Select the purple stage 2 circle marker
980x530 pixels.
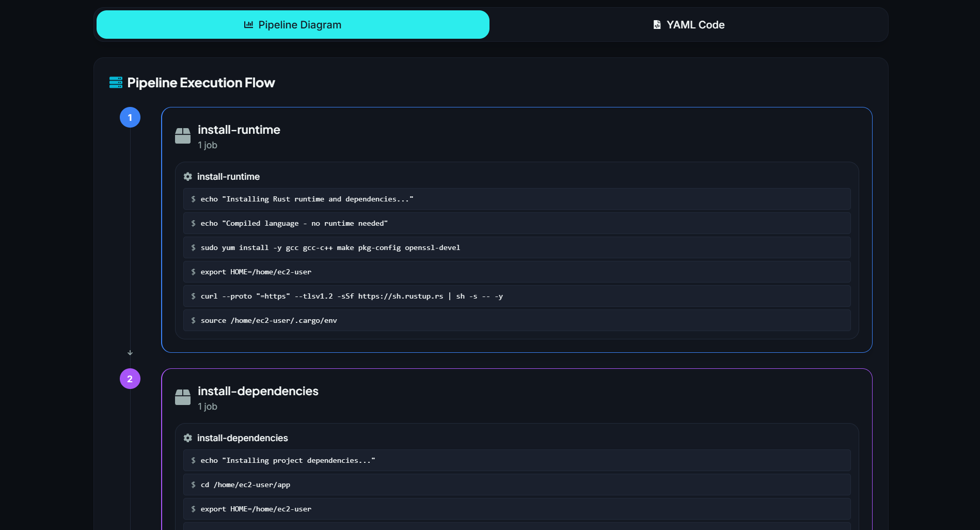click(130, 379)
